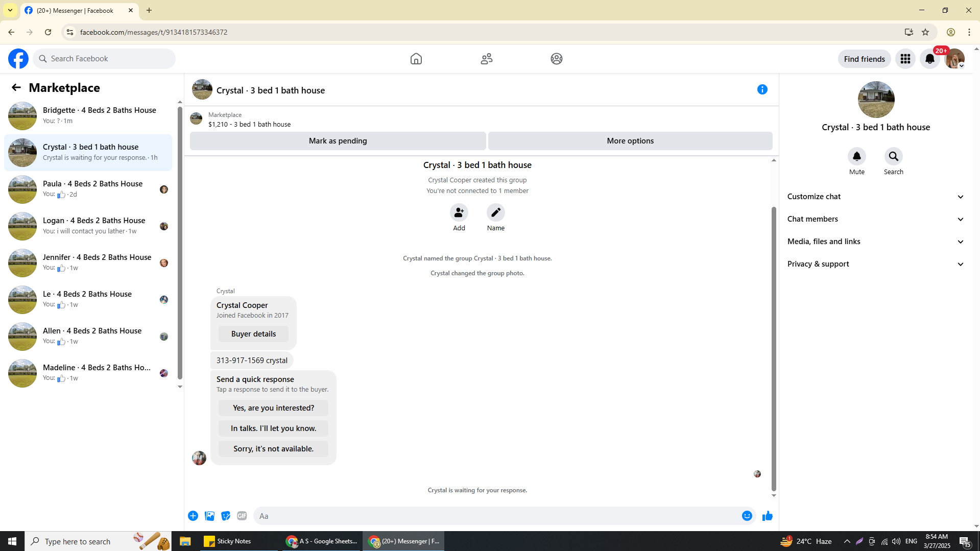This screenshot has width=980, height=551.
Task: Click the Find friends button
Action: pyautogui.click(x=864, y=59)
